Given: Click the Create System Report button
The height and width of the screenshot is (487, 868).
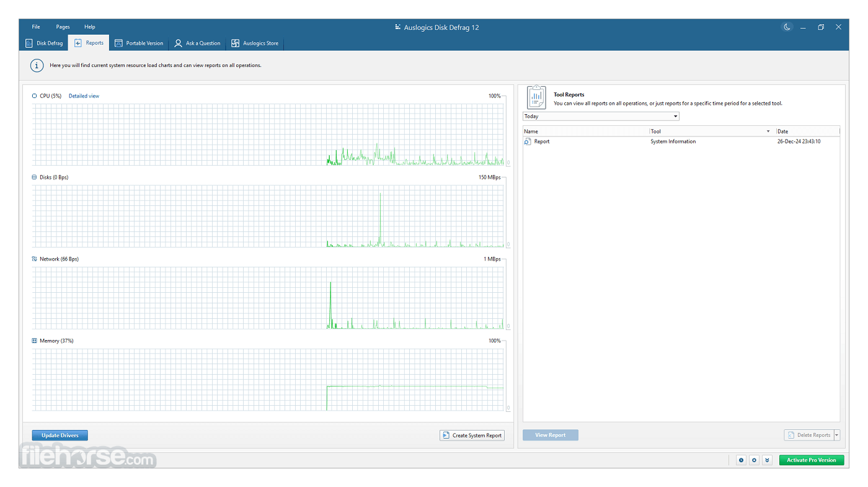Looking at the screenshot, I should point(472,436).
